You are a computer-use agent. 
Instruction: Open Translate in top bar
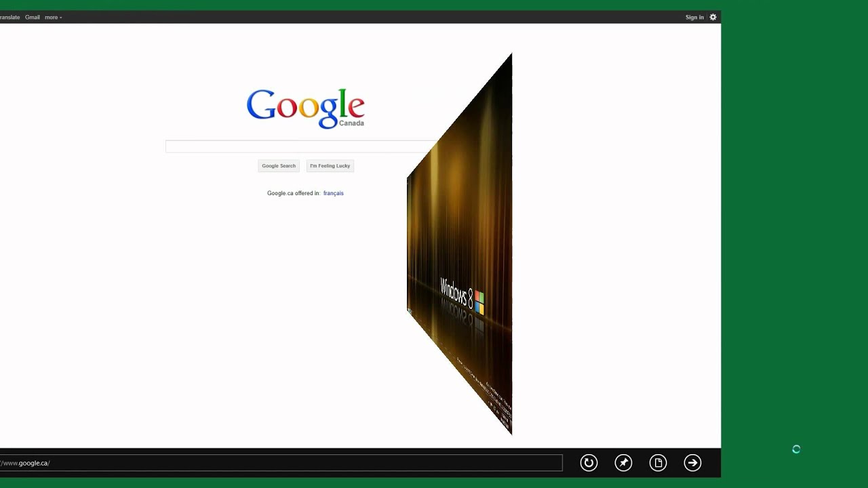9,17
